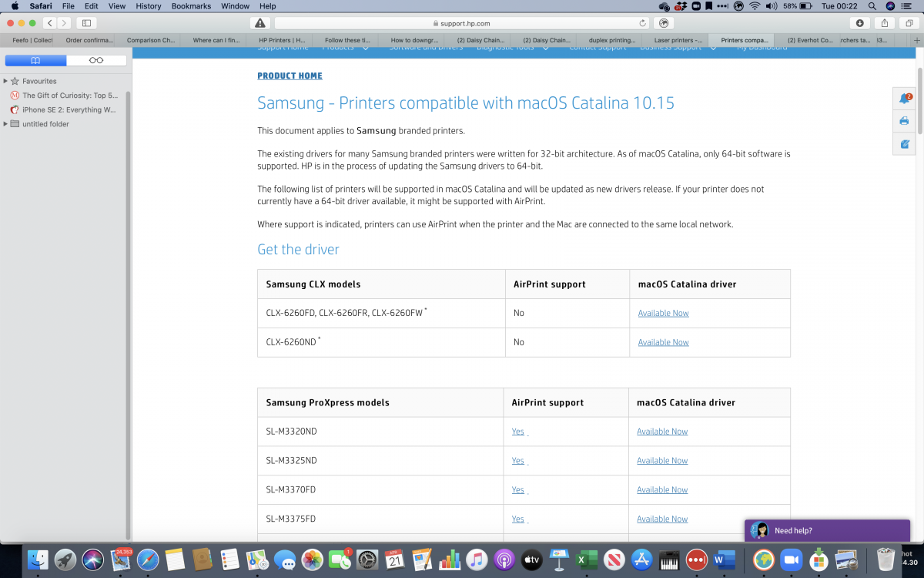Open the History menu
924x578 pixels.
point(149,6)
